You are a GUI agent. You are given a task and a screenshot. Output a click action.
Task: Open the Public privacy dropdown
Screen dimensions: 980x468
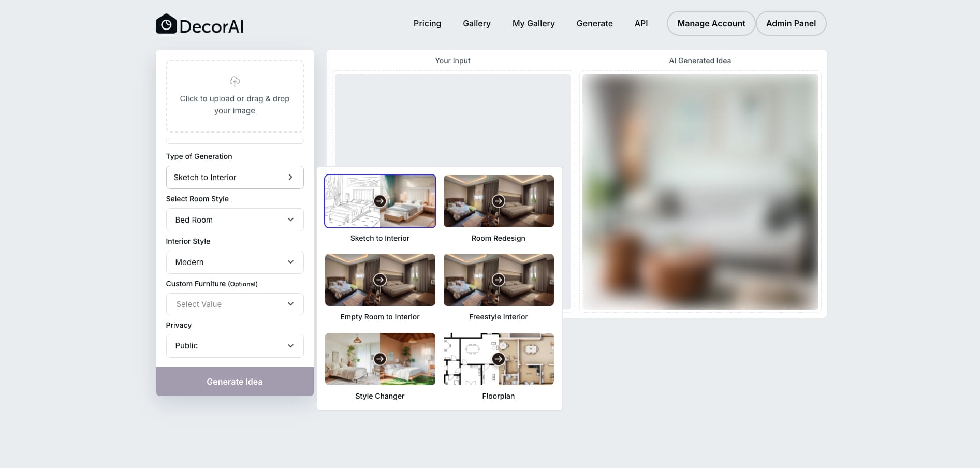pos(235,345)
